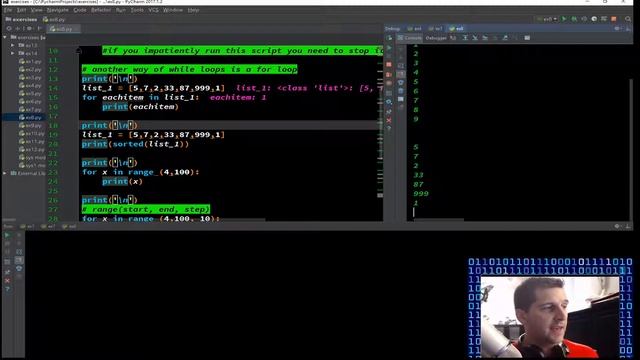Click Debug panel settings gear in sidebar
This screenshot has width=640, height=360.
coord(389,102)
